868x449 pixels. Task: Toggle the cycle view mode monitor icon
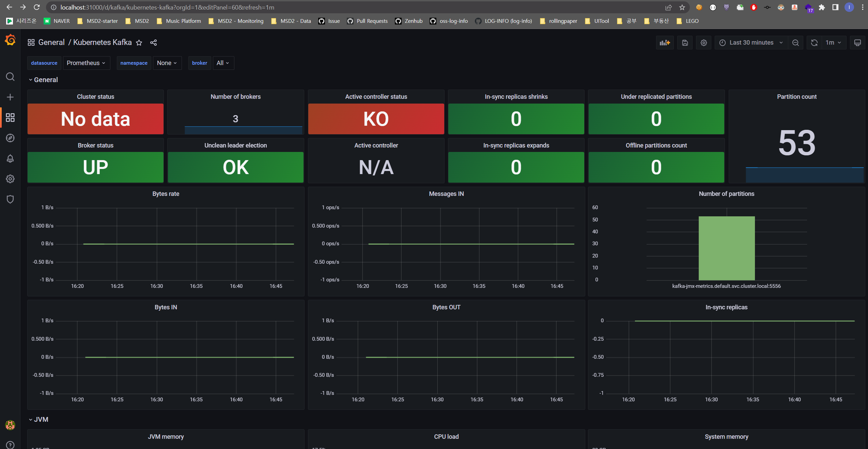click(857, 43)
